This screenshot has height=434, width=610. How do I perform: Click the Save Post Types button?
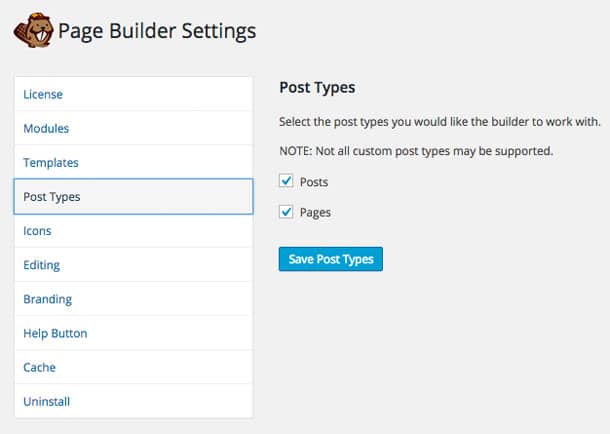coord(331,259)
